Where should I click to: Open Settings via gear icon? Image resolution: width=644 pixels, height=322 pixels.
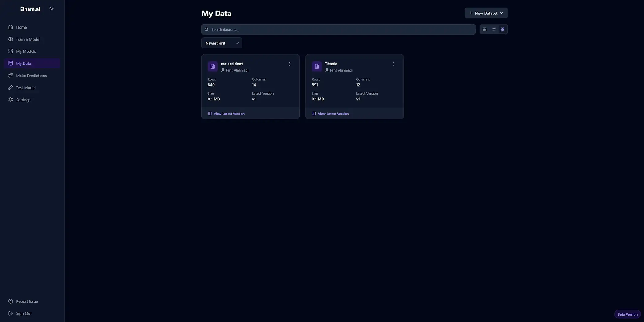pos(10,100)
